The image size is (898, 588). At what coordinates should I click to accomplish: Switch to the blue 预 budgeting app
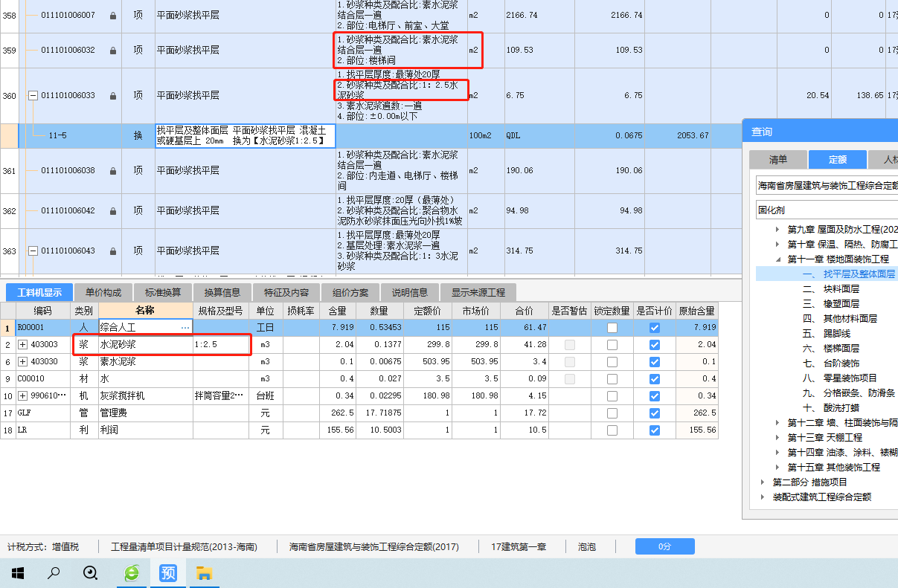click(x=168, y=572)
